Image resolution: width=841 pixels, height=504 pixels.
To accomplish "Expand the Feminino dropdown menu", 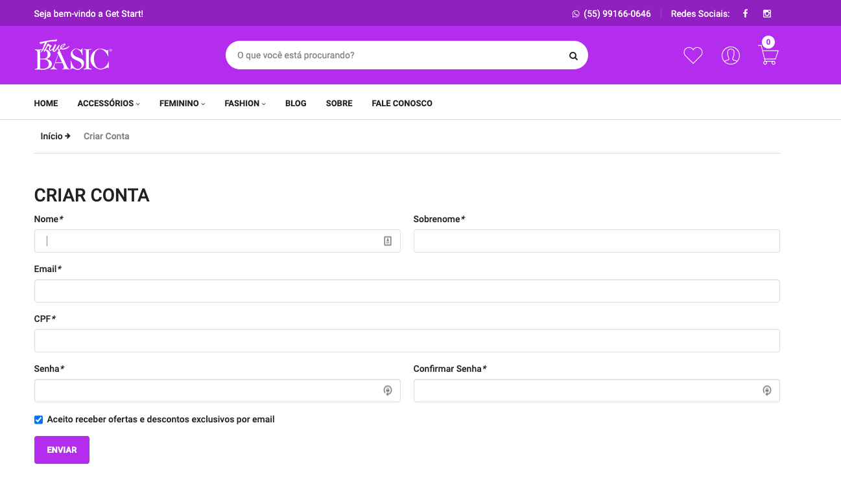I will [x=182, y=103].
